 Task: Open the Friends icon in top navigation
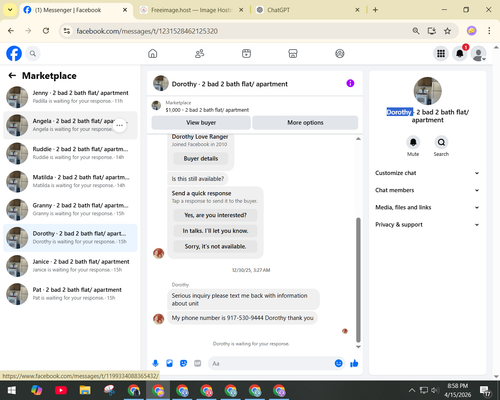tap(199, 53)
